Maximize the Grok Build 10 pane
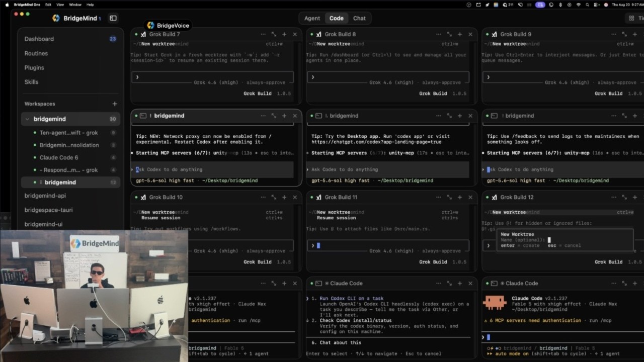The height and width of the screenshot is (362, 644). tap(274, 197)
